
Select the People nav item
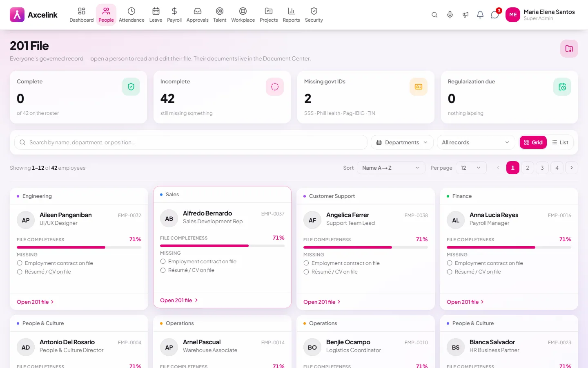(x=106, y=15)
